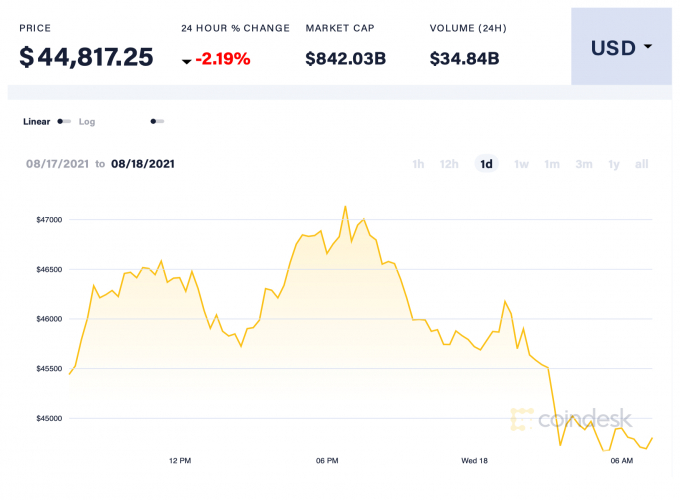The height and width of the screenshot is (500, 680).
Task: Click the 06 PM time axis label
Action: [327, 461]
